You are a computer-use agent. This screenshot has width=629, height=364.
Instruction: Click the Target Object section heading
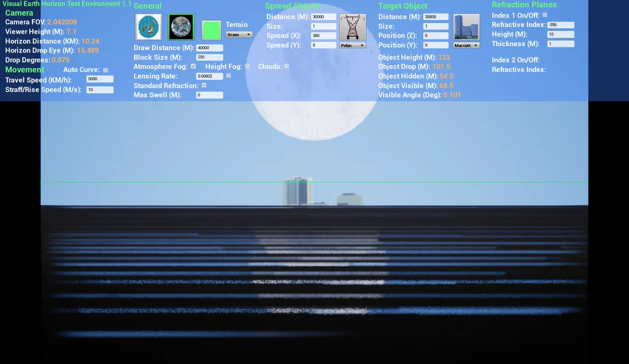(403, 6)
